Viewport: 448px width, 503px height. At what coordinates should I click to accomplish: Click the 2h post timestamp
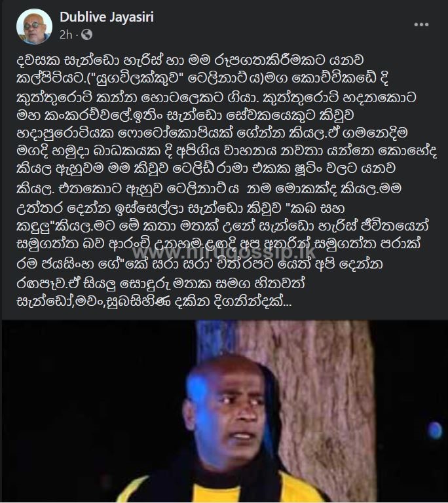[65, 34]
